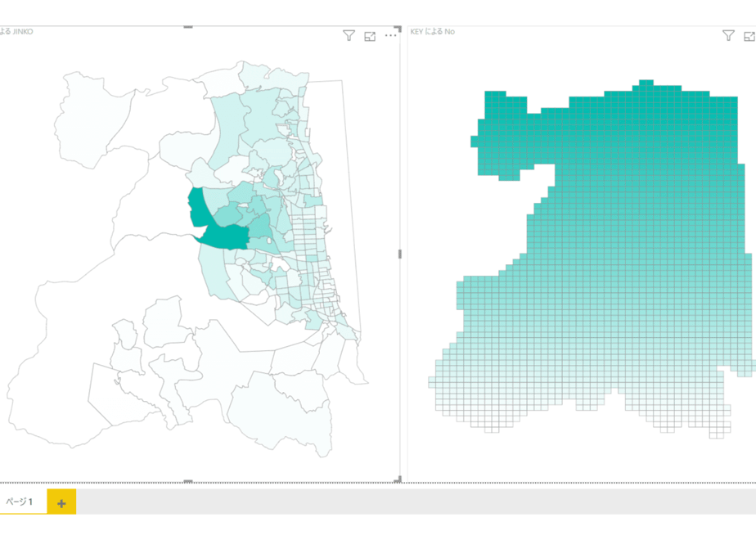Viewport: 756px width, 540px height.
Task: Open more options ellipsis on JINKO visual
Action: [x=390, y=36]
